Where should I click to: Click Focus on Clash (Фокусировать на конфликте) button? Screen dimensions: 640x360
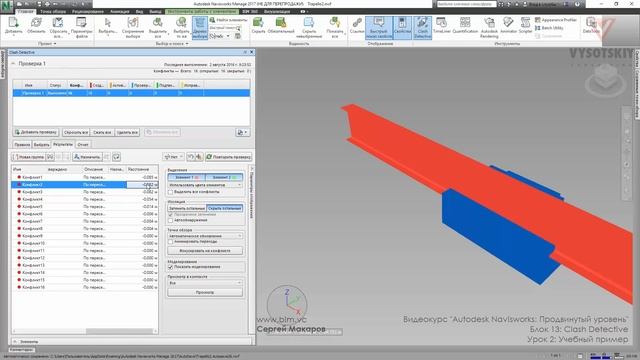(205, 251)
